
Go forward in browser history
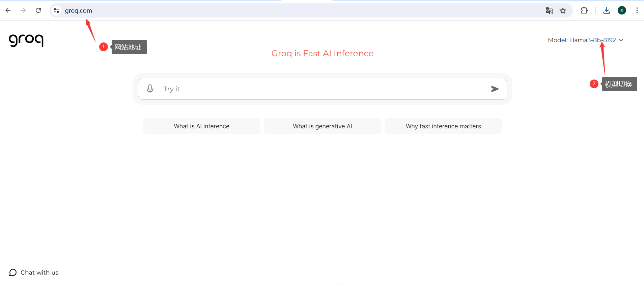coord(23,10)
